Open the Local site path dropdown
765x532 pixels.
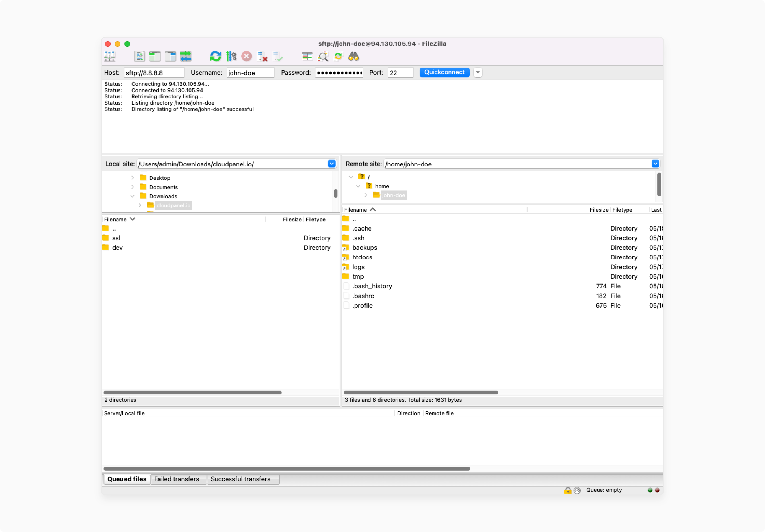point(331,164)
